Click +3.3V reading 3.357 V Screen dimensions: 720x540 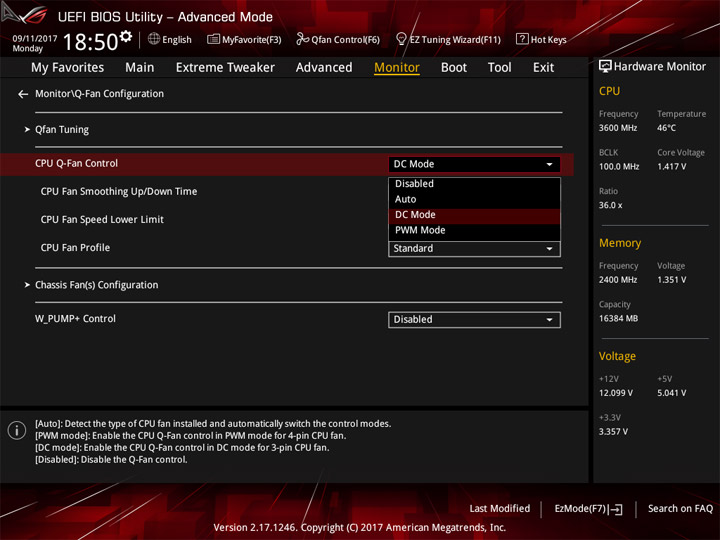613,432
